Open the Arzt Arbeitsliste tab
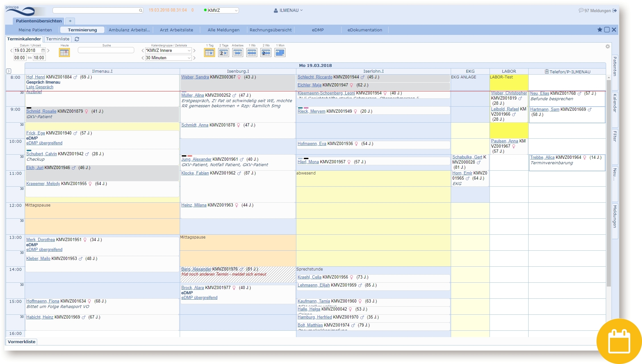 tap(177, 30)
